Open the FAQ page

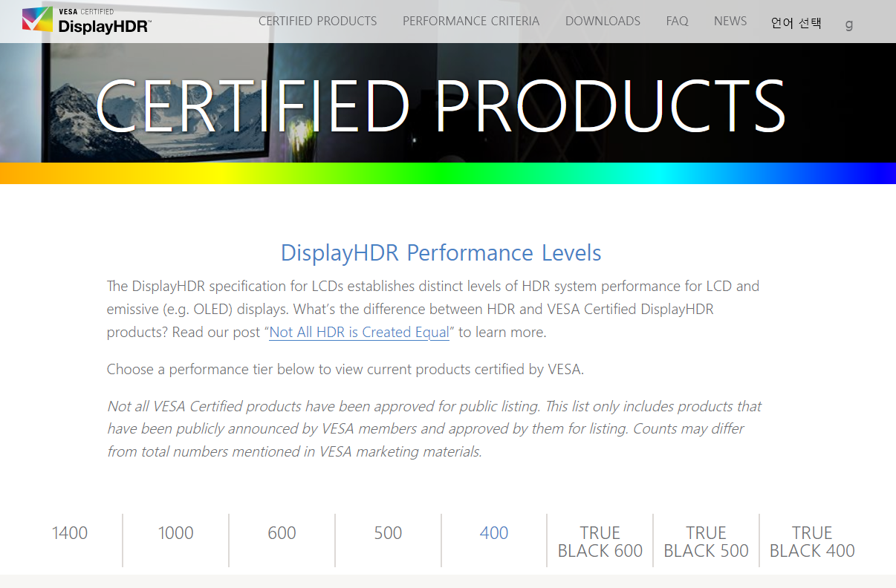tap(677, 21)
